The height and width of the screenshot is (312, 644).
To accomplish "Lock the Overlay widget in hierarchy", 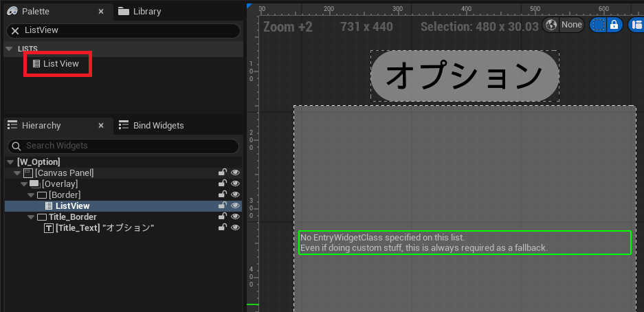I will tap(222, 184).
